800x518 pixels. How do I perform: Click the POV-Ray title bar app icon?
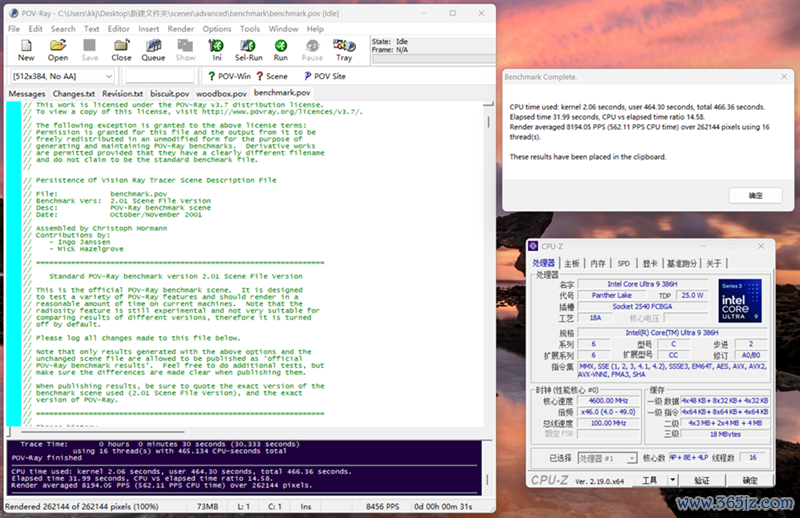point(14,13)
